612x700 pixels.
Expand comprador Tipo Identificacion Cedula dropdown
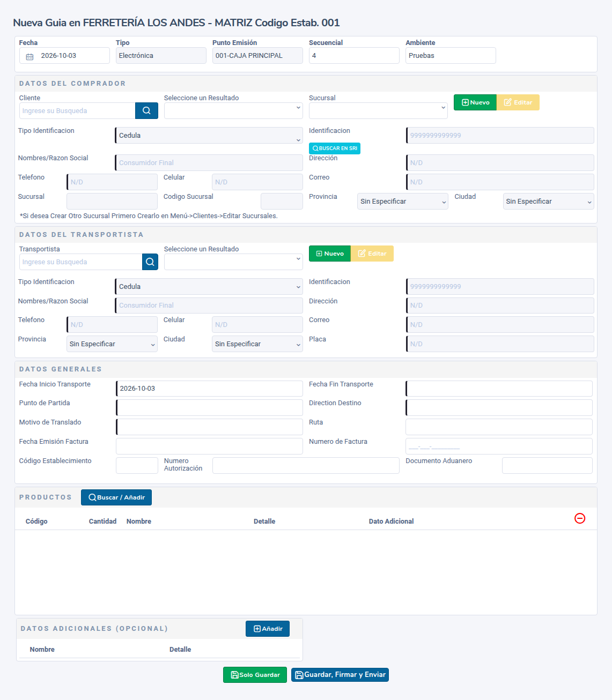tap(209, 136)
